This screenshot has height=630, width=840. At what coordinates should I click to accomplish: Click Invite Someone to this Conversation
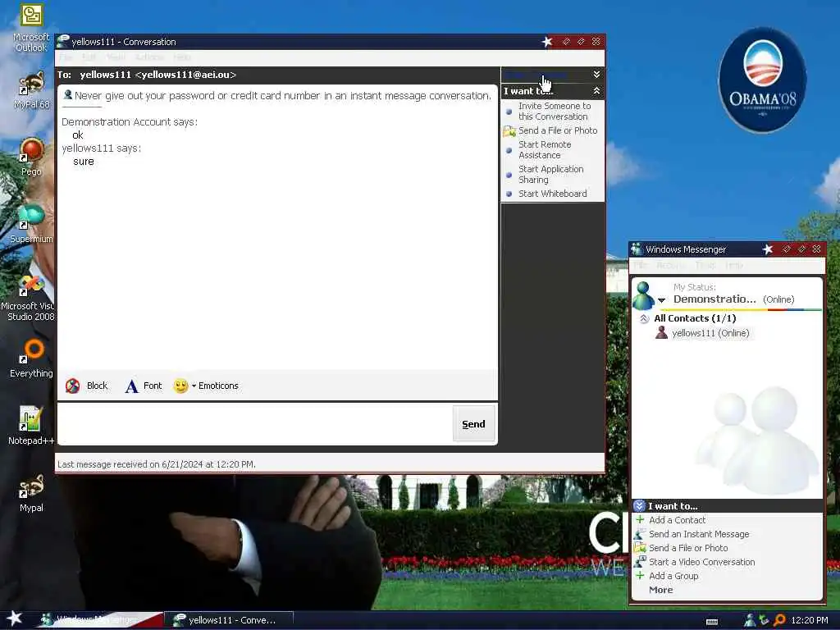pyautogui.click(x=555, y=112)
